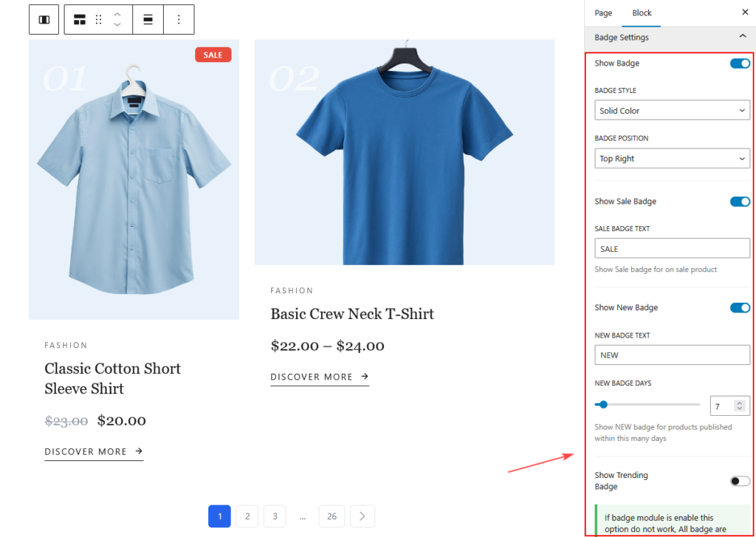Move block up with the up arrow
Image resolution: width=756 pixels, height=537 pixels.
(117, 14)
